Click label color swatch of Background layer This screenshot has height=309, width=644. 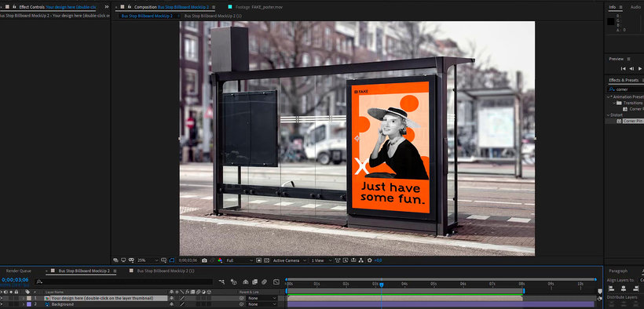[29, 304]
